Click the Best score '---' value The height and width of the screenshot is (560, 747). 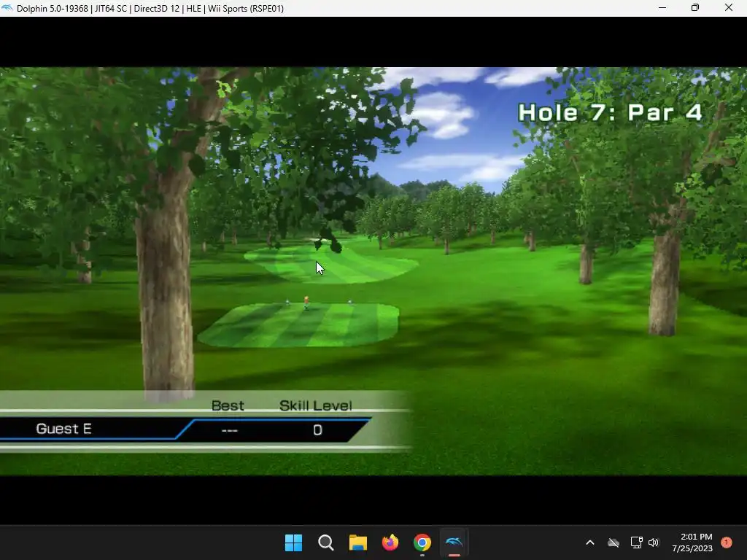[230, 430]
